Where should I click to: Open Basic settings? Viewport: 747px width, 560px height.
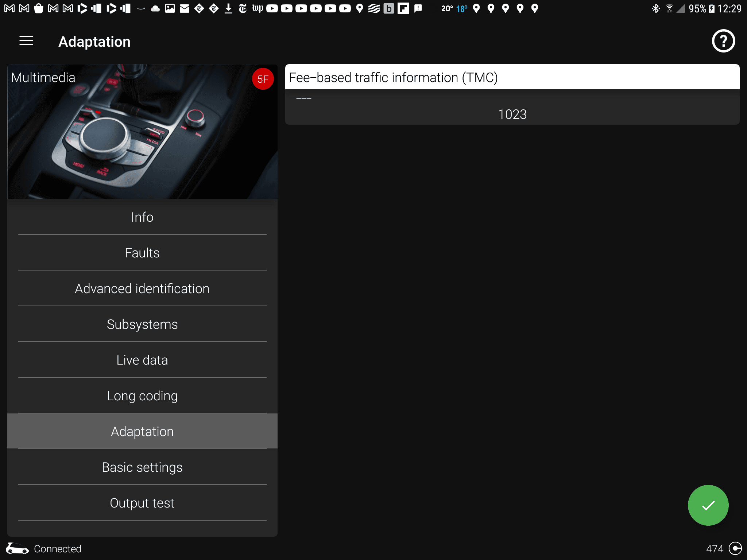(x=142, y=467)
